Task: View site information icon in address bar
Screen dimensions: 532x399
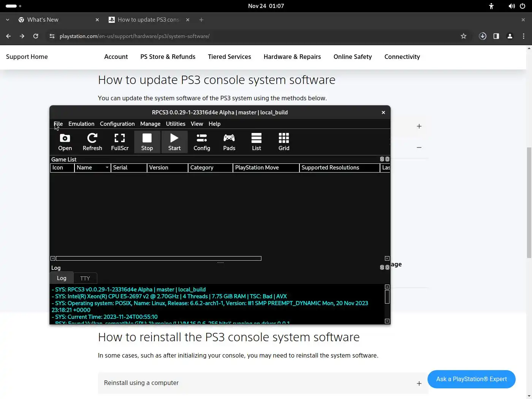Action: (52, 36)
